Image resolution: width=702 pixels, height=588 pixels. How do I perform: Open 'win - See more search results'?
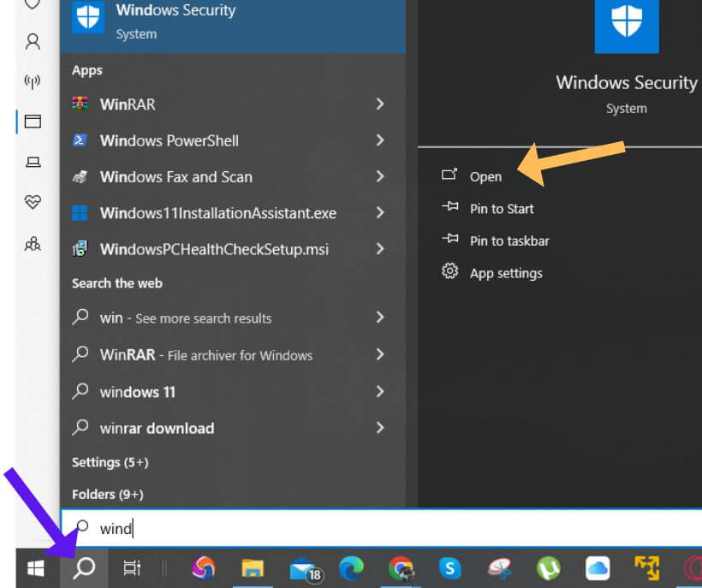pos(233,318)
